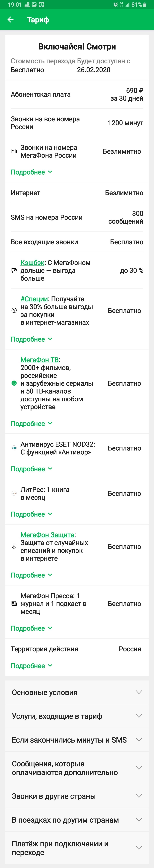
Task: Open the МегаФон ТВ link
Action: pos(39,360)
